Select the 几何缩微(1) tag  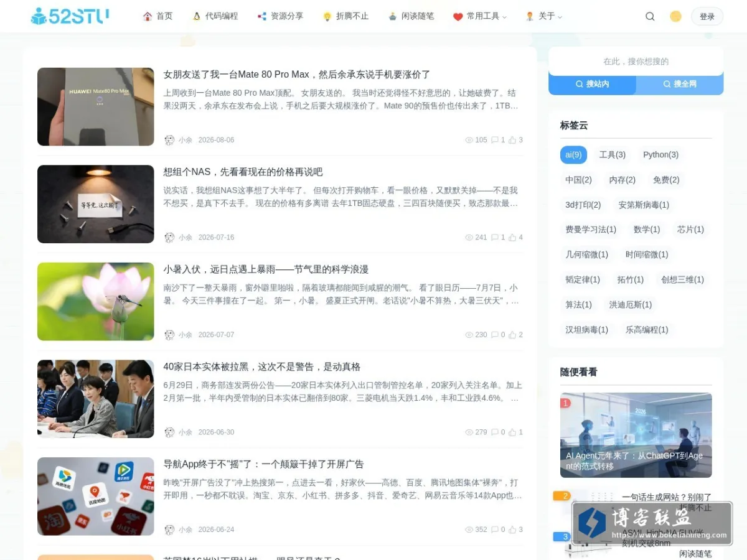(586, 254)
